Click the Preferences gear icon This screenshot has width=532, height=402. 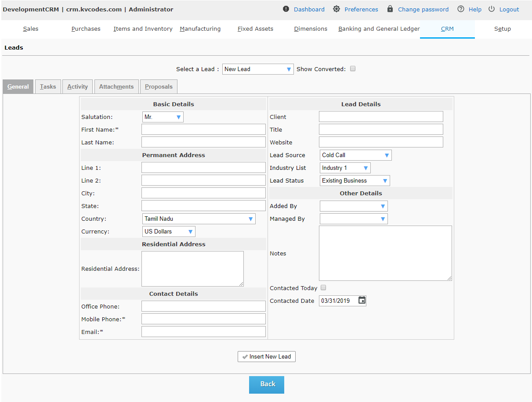tap(337, 9)
